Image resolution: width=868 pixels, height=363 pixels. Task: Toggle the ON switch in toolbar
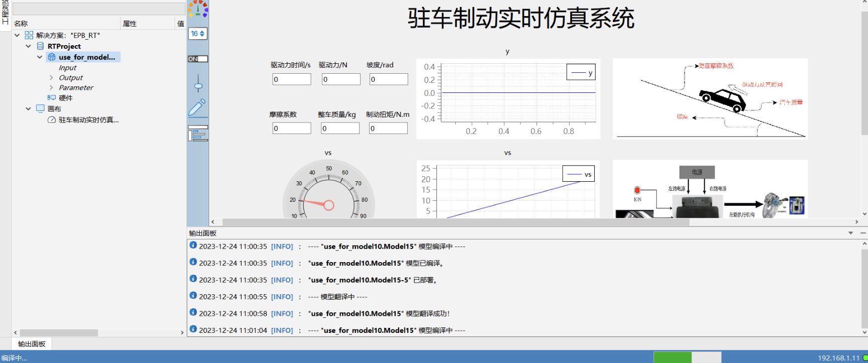[x=198, y=59]
